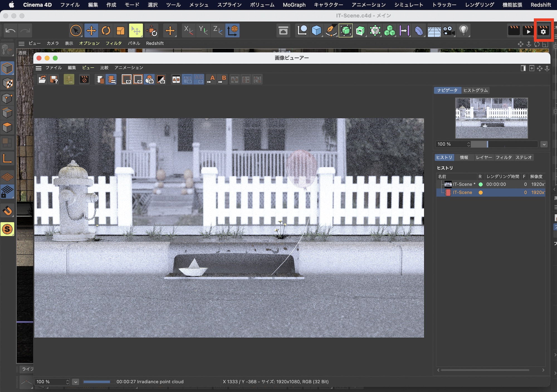Click Set as A comparison icon

pyautogui.click(x=211, y=80)
